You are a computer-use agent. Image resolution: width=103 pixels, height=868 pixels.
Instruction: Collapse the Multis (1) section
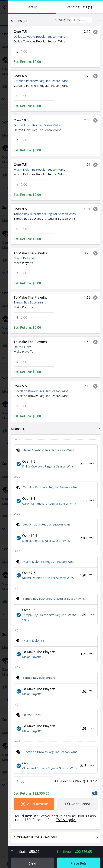pos(99,429)
